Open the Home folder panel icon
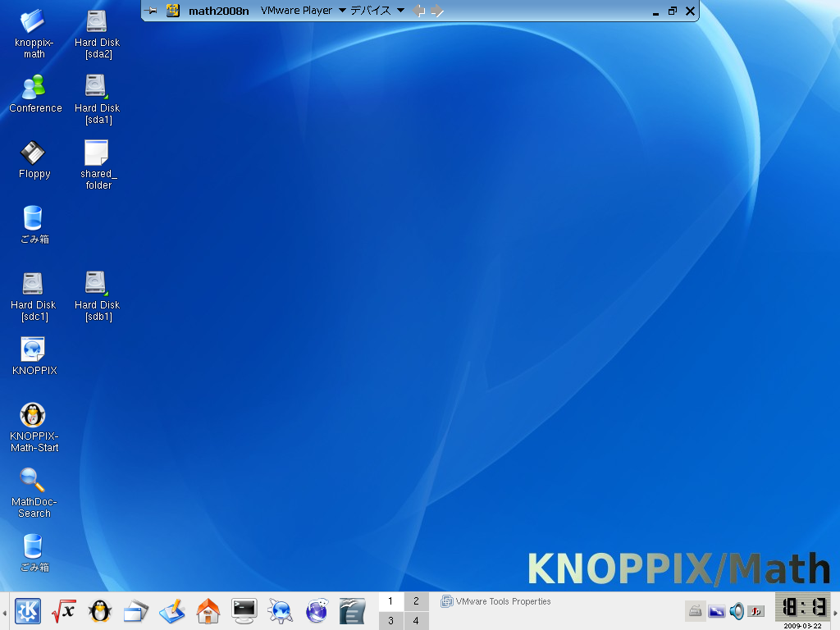This screenshot has width=840, height=630. click(x=208, y=611)
